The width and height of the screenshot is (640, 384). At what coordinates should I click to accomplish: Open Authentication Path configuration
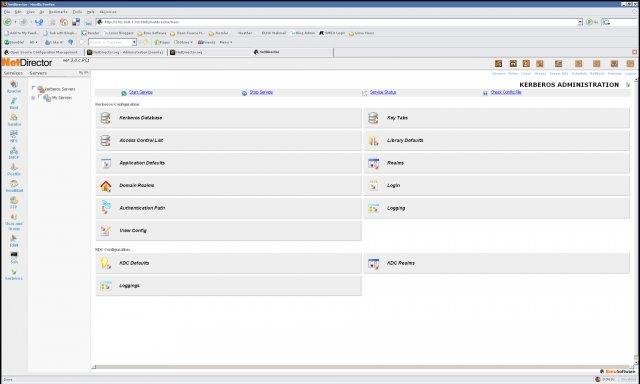click(229, 208)
